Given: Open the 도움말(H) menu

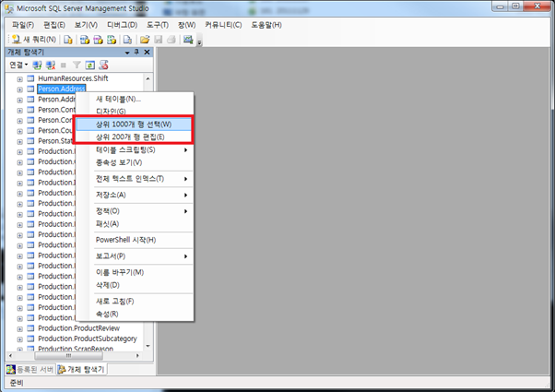Looking at the screenshot, I should pos(266,25).
